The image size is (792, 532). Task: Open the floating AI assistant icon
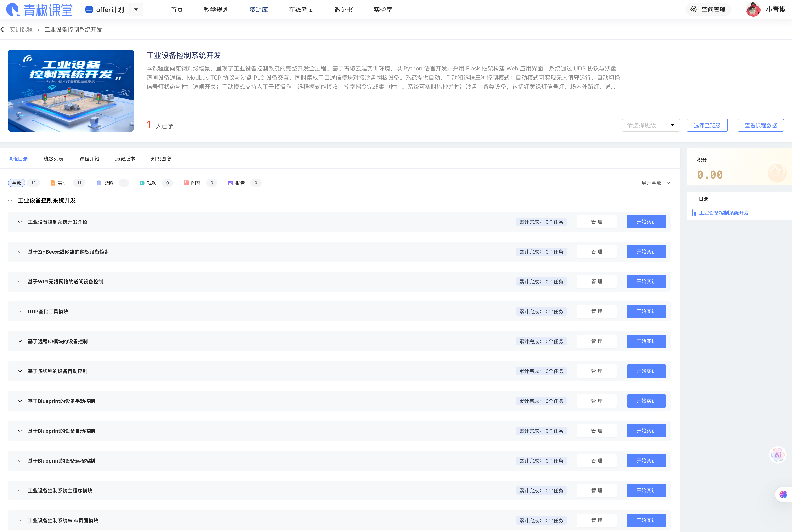pos(777,455)
